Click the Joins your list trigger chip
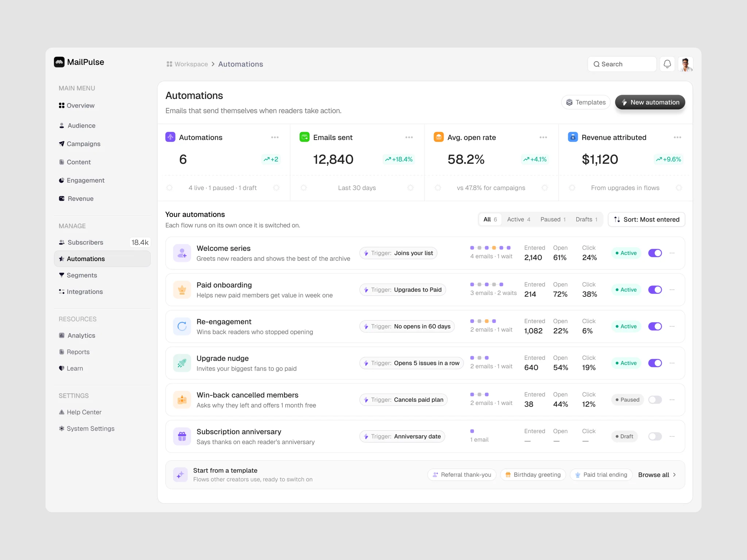747x560 pixels. pyautogui.click(x=398, y=253)
